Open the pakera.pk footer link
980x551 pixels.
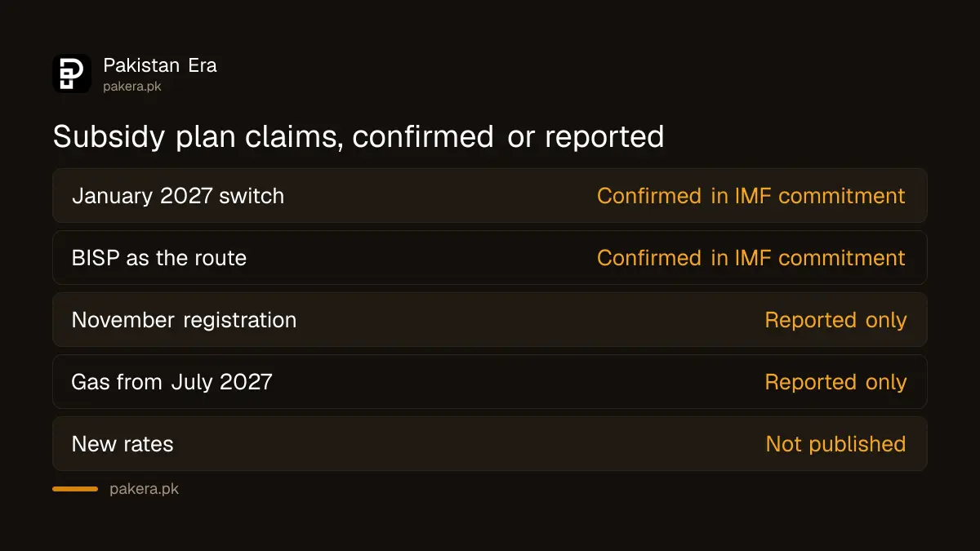pyautogui.click(x=144, y=490)
